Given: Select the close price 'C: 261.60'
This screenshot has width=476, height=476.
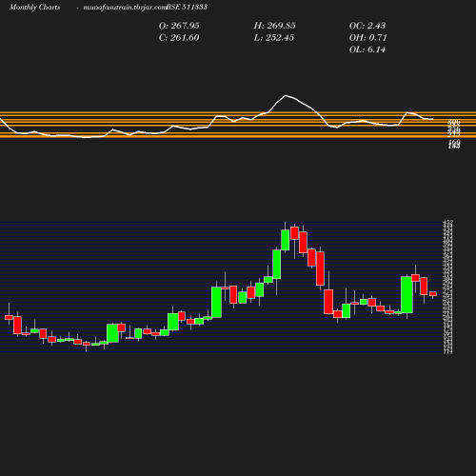Looking at the screenshot, I should tap(179, 38).
